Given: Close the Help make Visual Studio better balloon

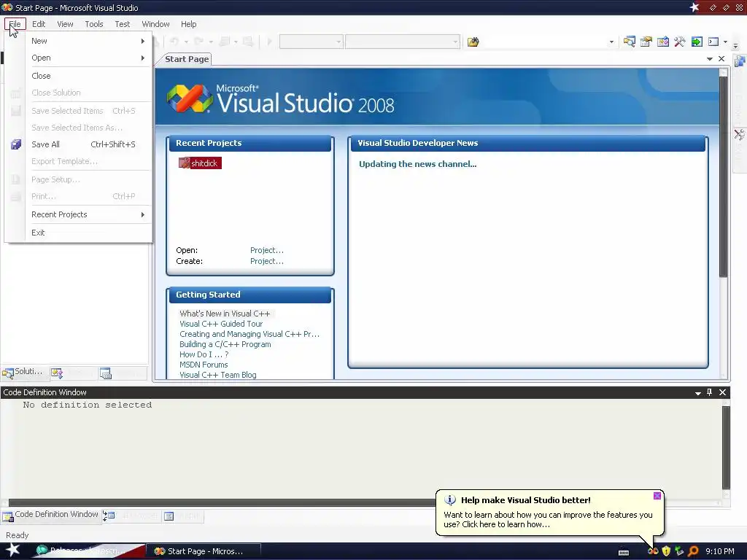Looking at the screenshot, I should (657, 496).
